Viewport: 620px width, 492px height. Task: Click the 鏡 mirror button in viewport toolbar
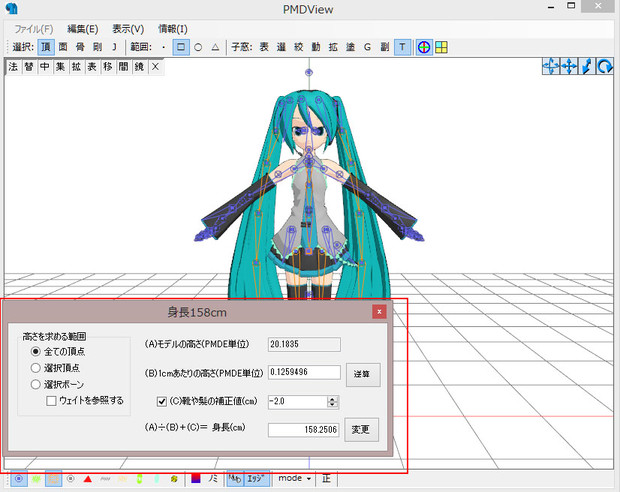tap(139, 67)
